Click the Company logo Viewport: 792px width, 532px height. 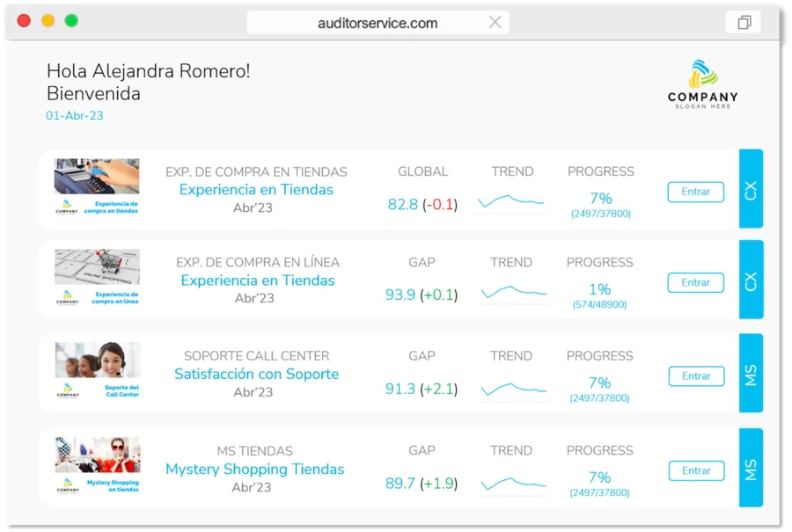coord(702,84)
